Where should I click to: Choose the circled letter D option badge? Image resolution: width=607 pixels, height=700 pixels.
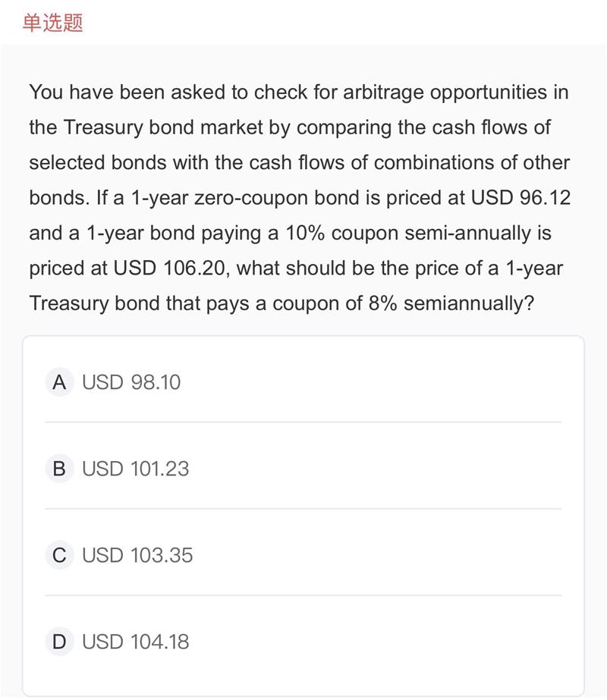59,642
